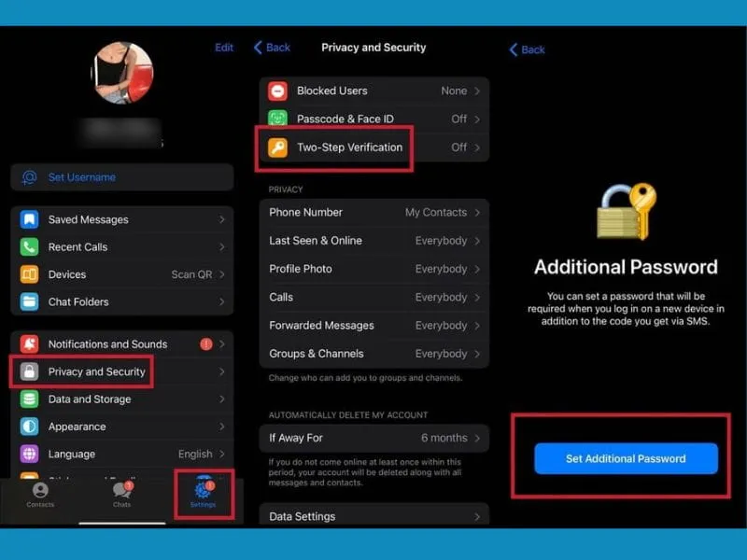Tap the Set Username link

click(82, 177)
